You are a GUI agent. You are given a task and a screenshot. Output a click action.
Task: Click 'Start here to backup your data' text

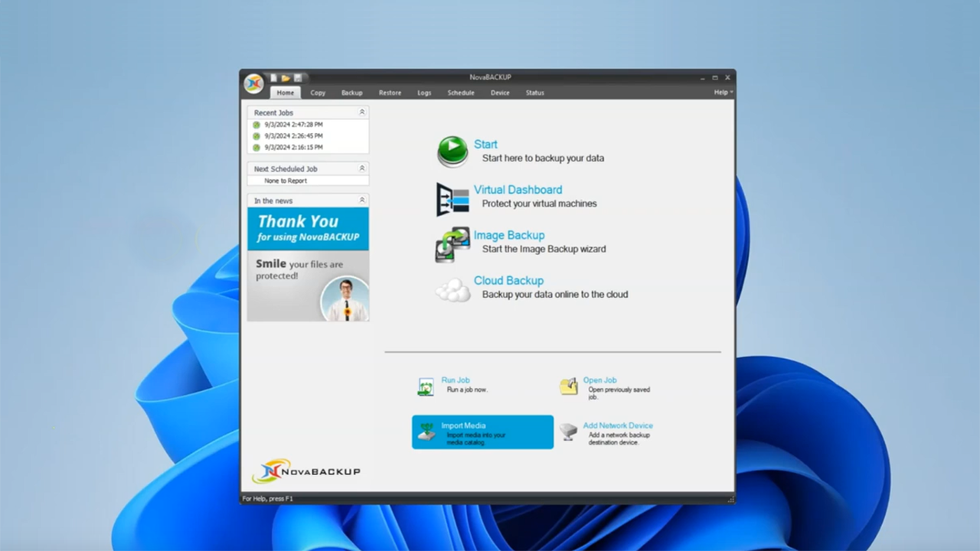[543, 158]
